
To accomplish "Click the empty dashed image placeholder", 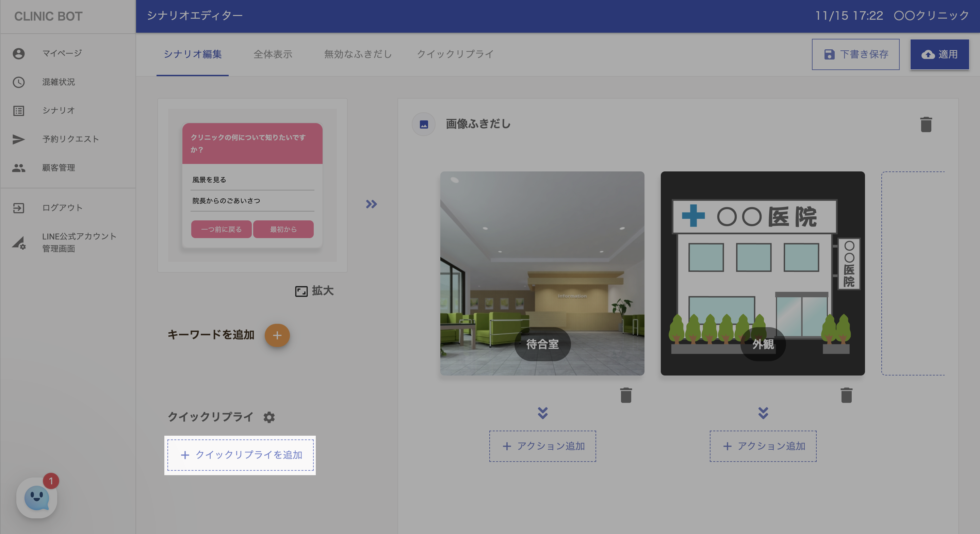I will pos(913,273).
